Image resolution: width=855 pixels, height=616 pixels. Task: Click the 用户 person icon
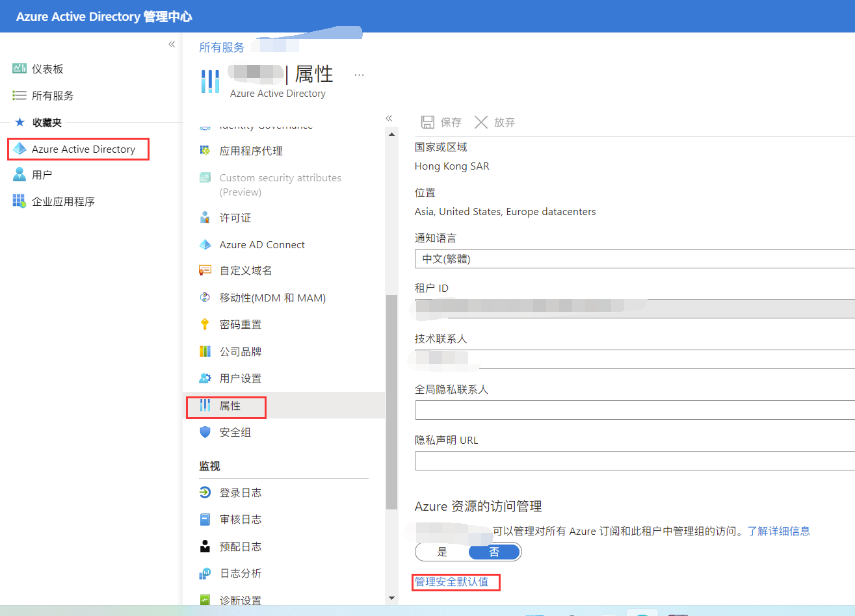(20, 175)
